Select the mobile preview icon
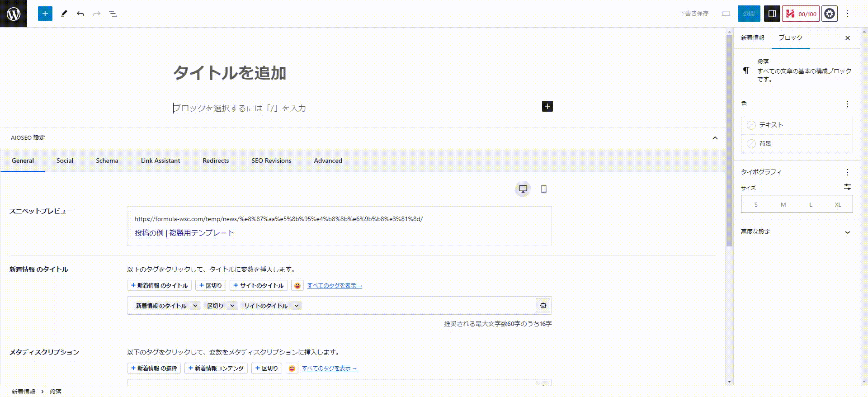Image resolution: width=868 pixels, height=397 pixels. point(543,189)
